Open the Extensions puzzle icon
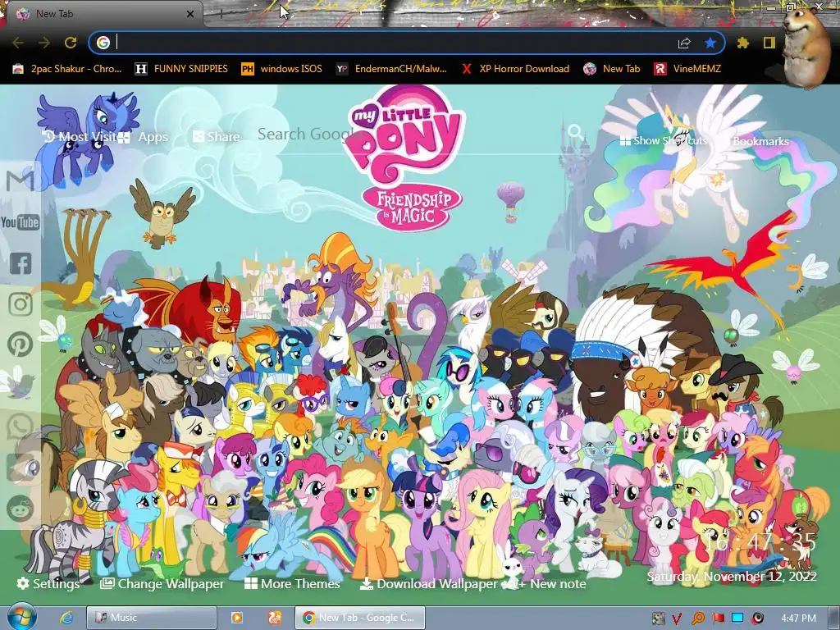The height and width of the screenshot is (630, 840). click(x=743, y=43)
